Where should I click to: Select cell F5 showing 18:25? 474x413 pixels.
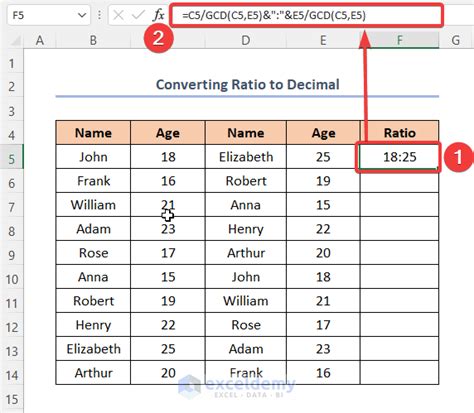(400, 157)
